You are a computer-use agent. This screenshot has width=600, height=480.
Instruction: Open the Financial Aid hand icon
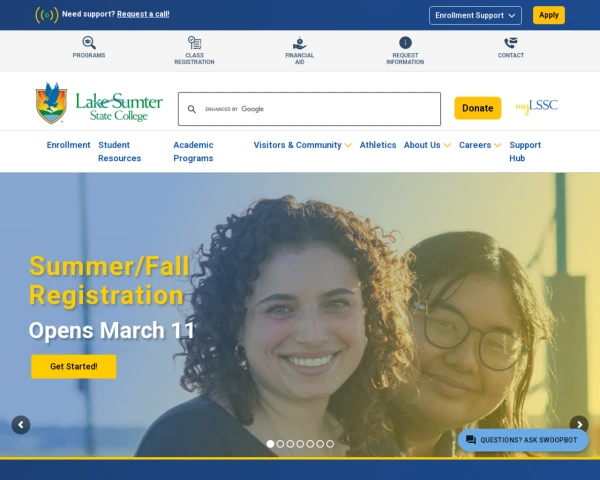click(300, 43)
